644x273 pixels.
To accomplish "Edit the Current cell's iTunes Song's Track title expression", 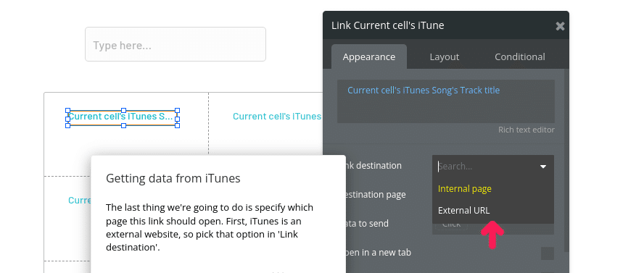I will pos(445,101).
